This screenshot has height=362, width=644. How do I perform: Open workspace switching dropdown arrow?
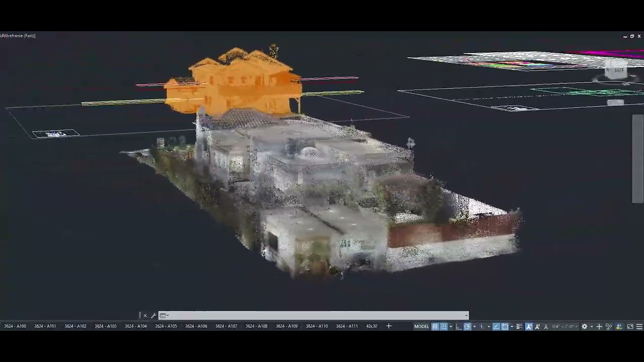(592, 326)
